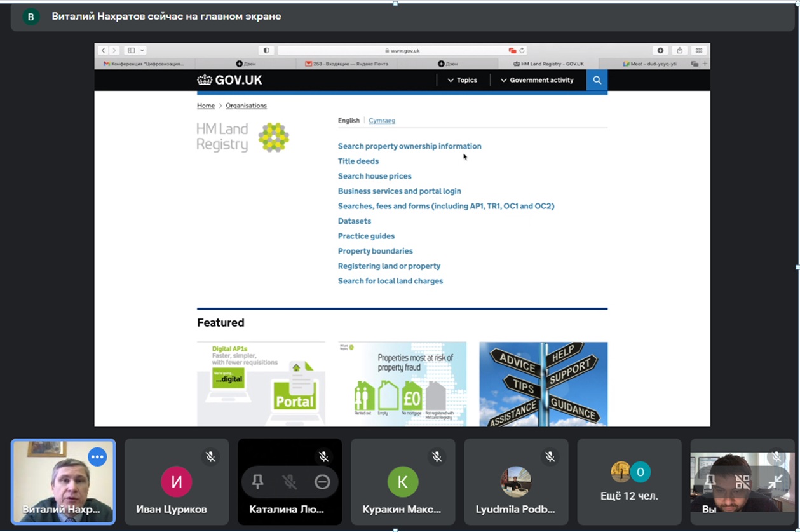Viewport: 800px width, 532px height.
Task: Expand the Government activity menu
Action: (x=537, y=80)
